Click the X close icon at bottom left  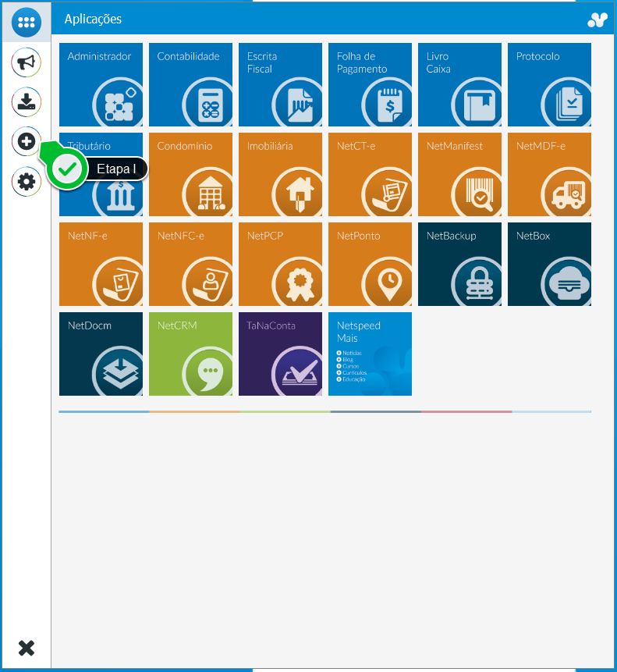(x=27, y=648)
